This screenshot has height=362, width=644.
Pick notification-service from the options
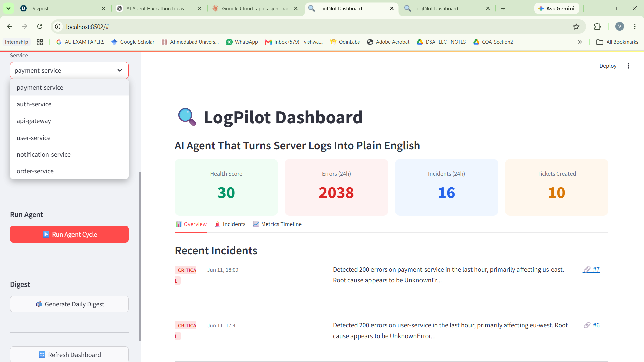point(69,154)
